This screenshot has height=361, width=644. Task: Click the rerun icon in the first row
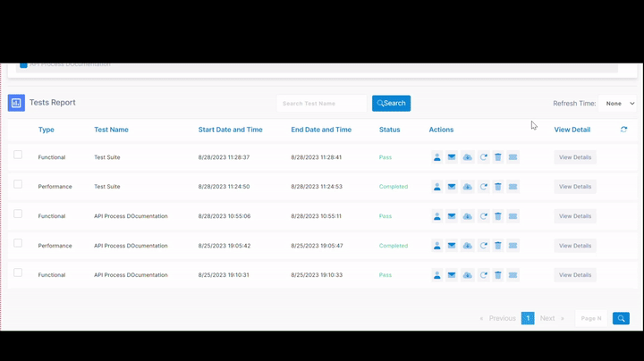click(483, 157)
